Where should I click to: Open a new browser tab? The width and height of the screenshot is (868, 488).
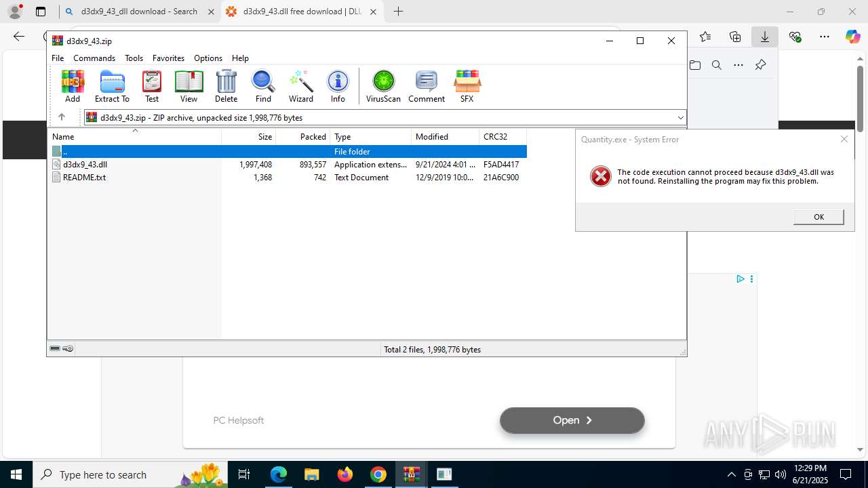(x=398, y=12)
